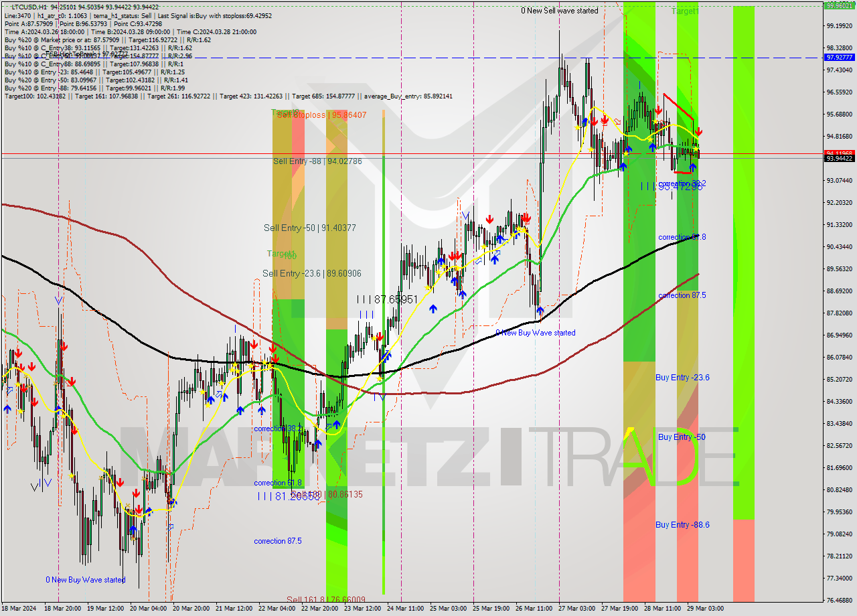The height and width of the screenshot is (616, 857).
Task: Click the 'Buy Entry -23.6' label
Action: click(682, 378)
